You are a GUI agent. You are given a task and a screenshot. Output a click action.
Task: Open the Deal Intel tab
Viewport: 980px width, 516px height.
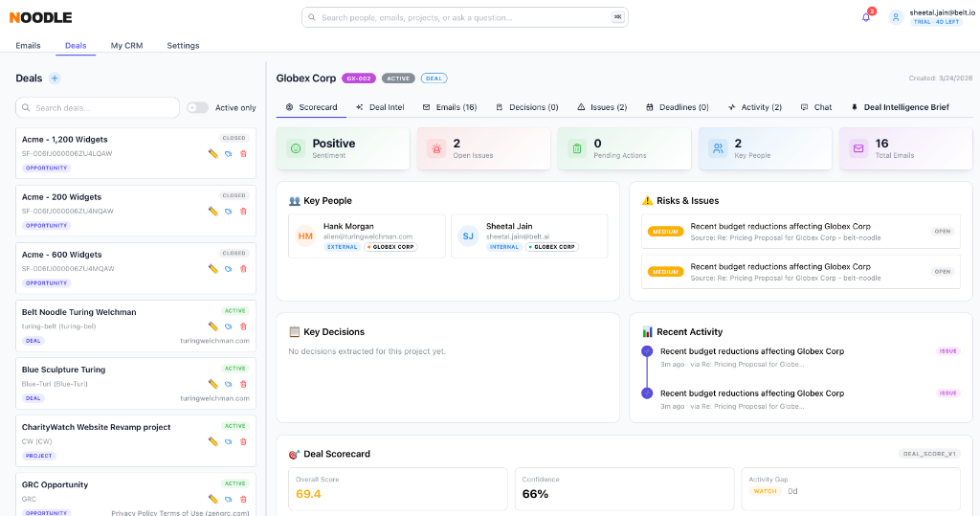(x=380, y=107)
